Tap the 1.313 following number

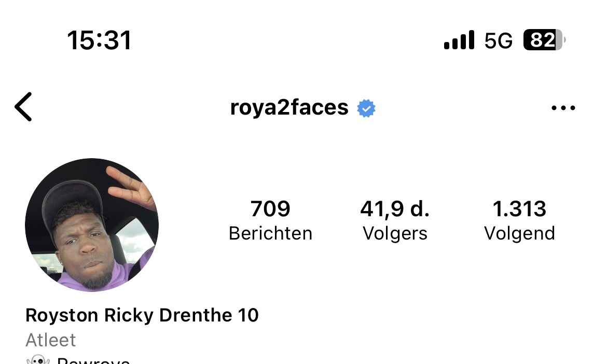[x=519, y=209]
